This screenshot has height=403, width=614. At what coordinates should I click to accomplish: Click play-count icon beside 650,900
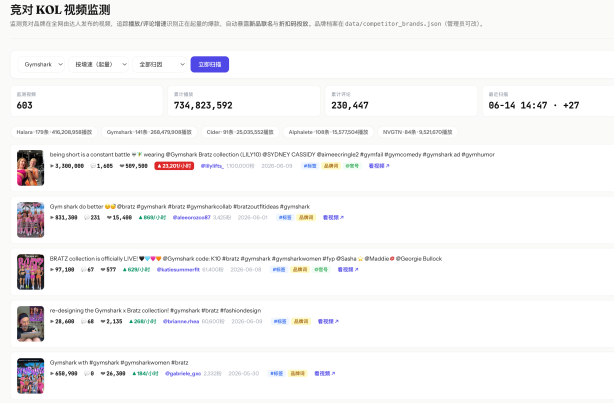52,374
